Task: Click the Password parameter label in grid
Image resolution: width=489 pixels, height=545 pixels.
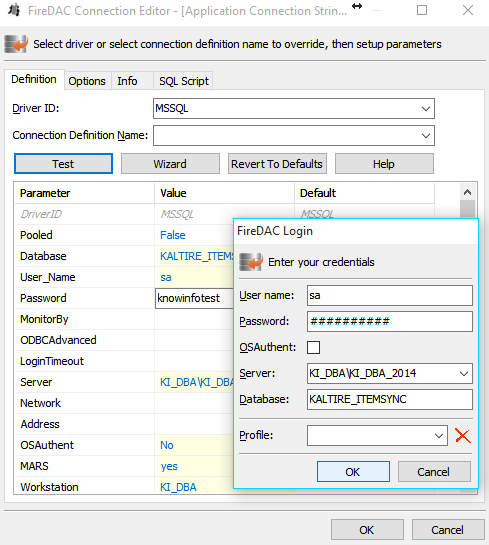Action: click(43, 298)
